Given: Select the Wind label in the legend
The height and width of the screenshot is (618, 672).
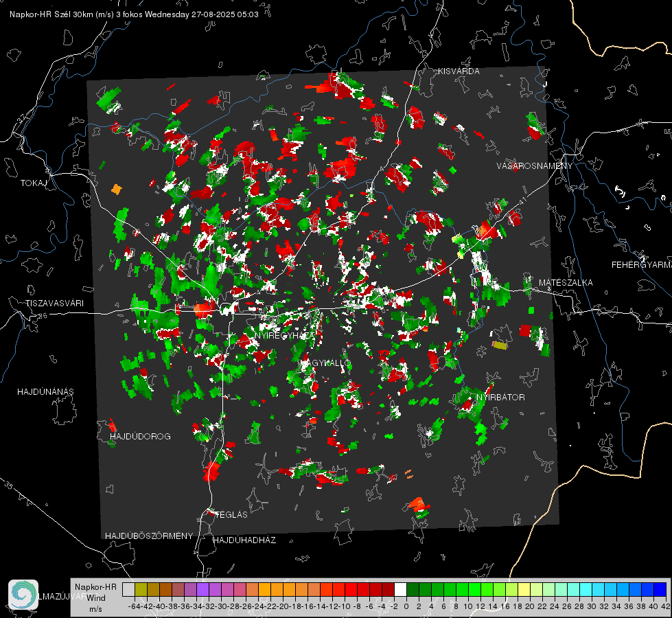Looking at the screenshot, I should (x=96, y=598).
